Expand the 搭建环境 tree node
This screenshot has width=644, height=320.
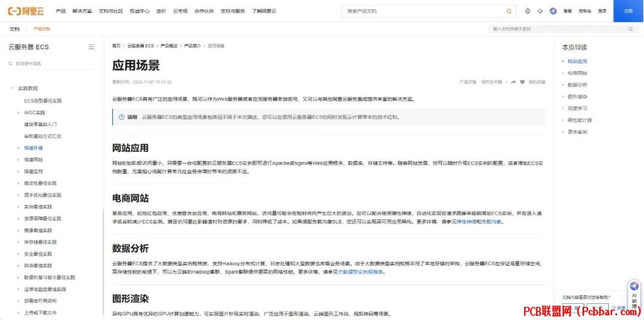coord(18,148)
